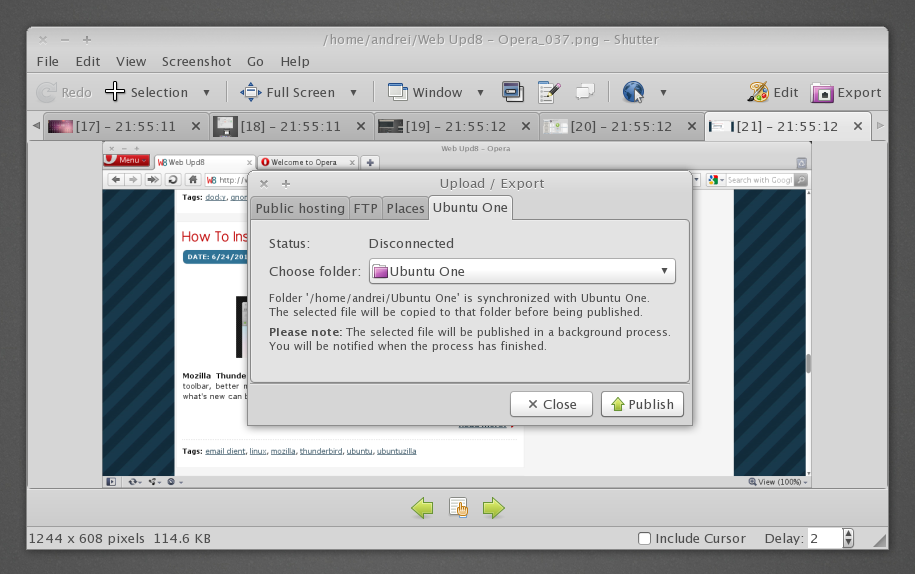Screen dimensions: 915x574
Task: Close the [21] - 21:55:12 tab
Action: pyautogui.click(x=857, y=126)
